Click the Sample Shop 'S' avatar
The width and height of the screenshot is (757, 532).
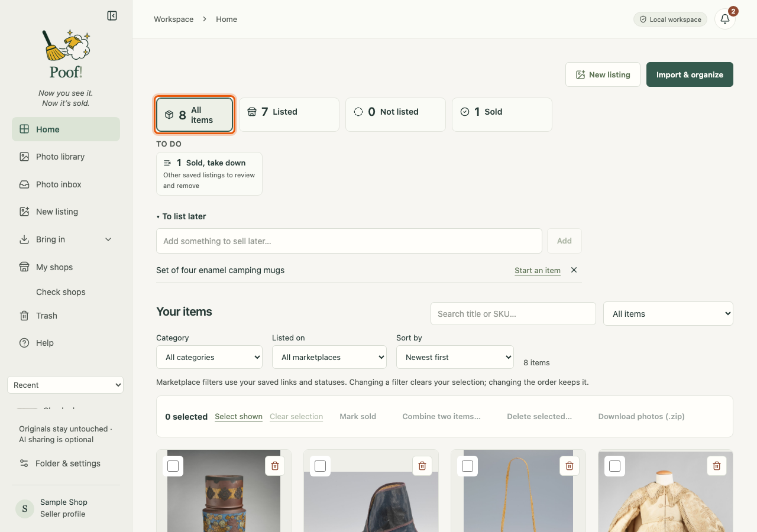[x=25, y=508]
